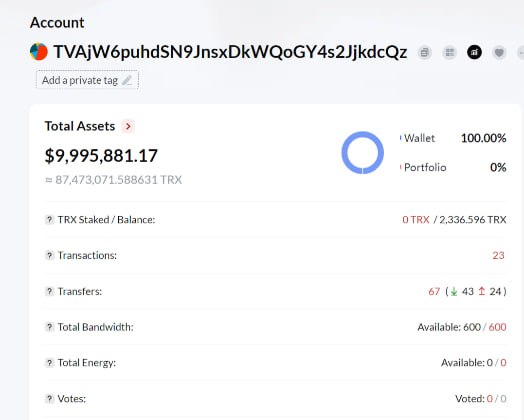The height and width of the screenshot is (420, 524).
Task: Show the address QR code icon
Action: coord(449,52)
